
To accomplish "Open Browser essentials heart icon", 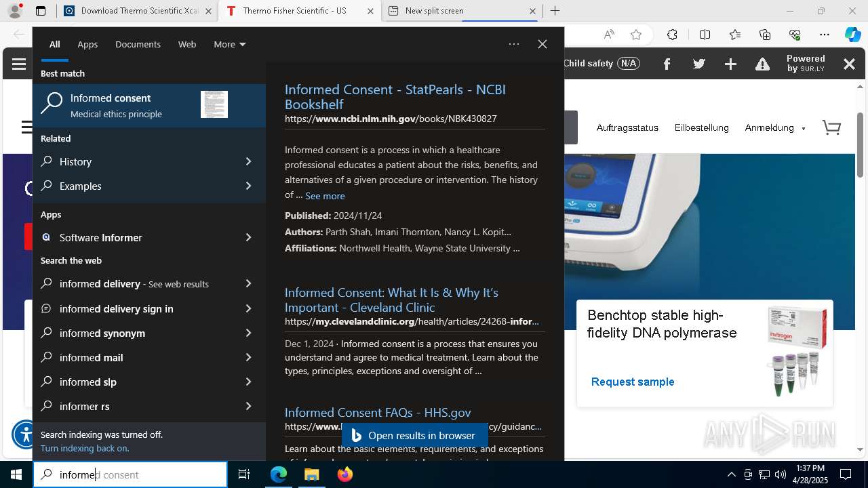I will [795, 35].
